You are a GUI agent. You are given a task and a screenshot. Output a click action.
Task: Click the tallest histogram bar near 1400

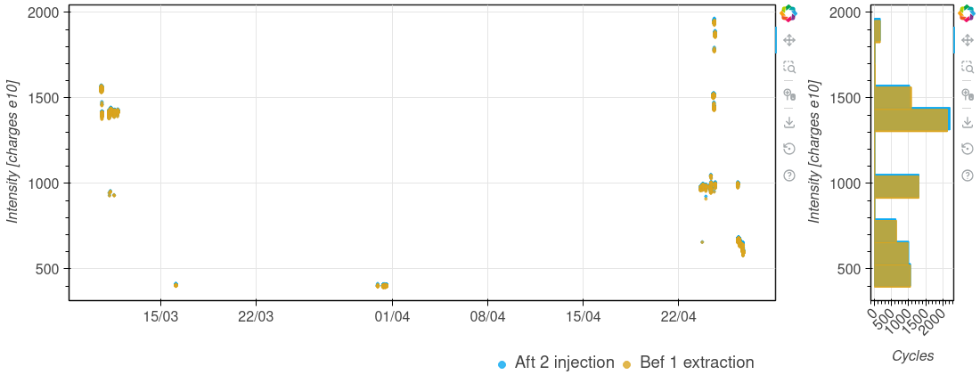coord(911,119)
